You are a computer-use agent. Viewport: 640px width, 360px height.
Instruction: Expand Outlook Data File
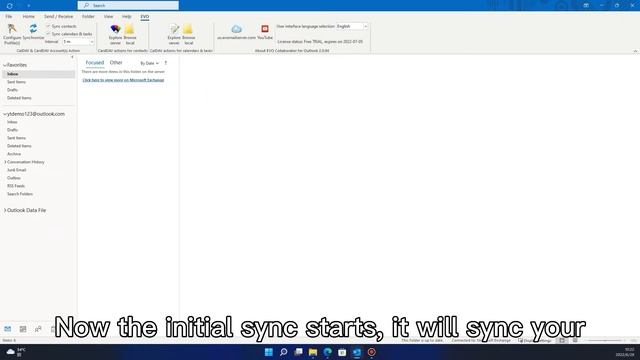[x=5, y=210]
